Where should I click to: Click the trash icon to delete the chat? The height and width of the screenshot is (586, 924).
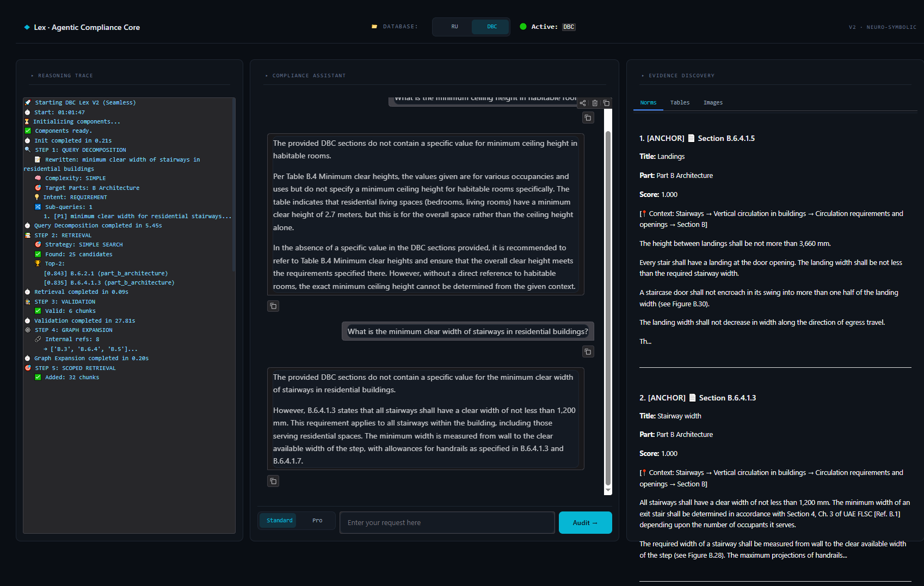pos(595,103)
